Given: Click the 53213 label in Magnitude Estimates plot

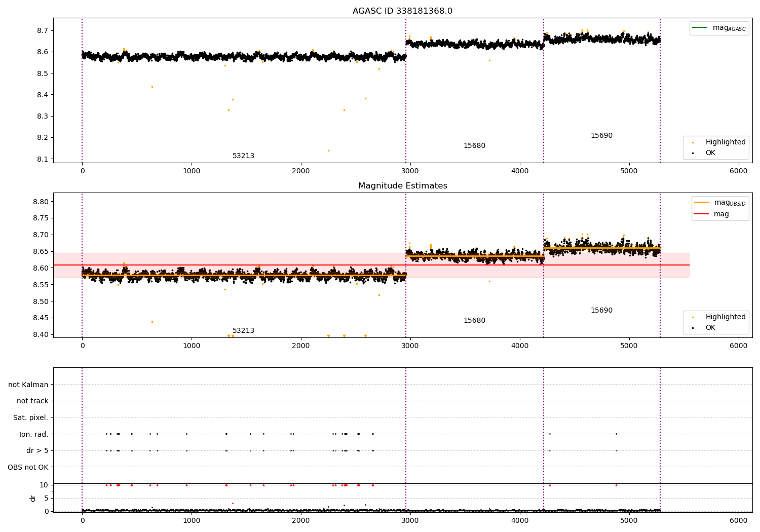Looking at the screenshot, I should click(x=243, y=330).
